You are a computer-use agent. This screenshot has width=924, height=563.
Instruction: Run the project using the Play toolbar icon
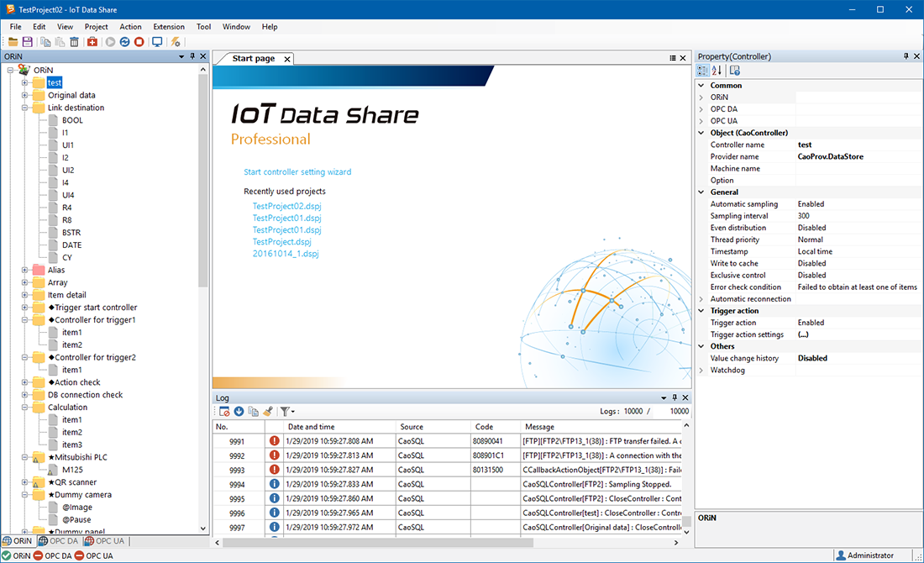coord(110,41)
